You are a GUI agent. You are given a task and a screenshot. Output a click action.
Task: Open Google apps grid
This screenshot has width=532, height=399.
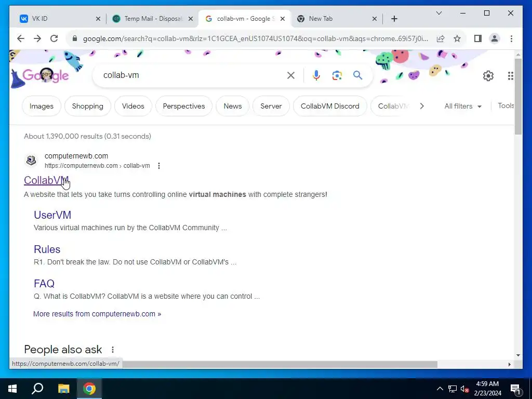511,76
